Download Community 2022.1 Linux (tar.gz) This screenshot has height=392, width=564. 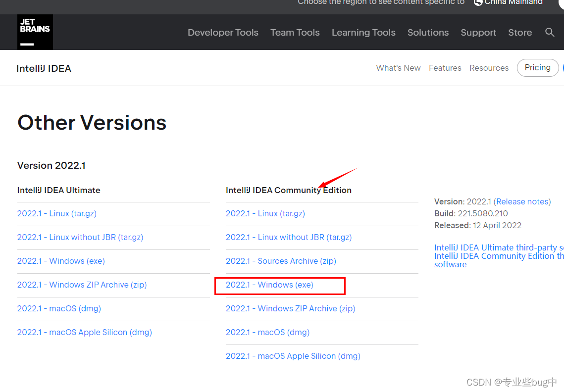pyautogui.click(x=265, y=214)
